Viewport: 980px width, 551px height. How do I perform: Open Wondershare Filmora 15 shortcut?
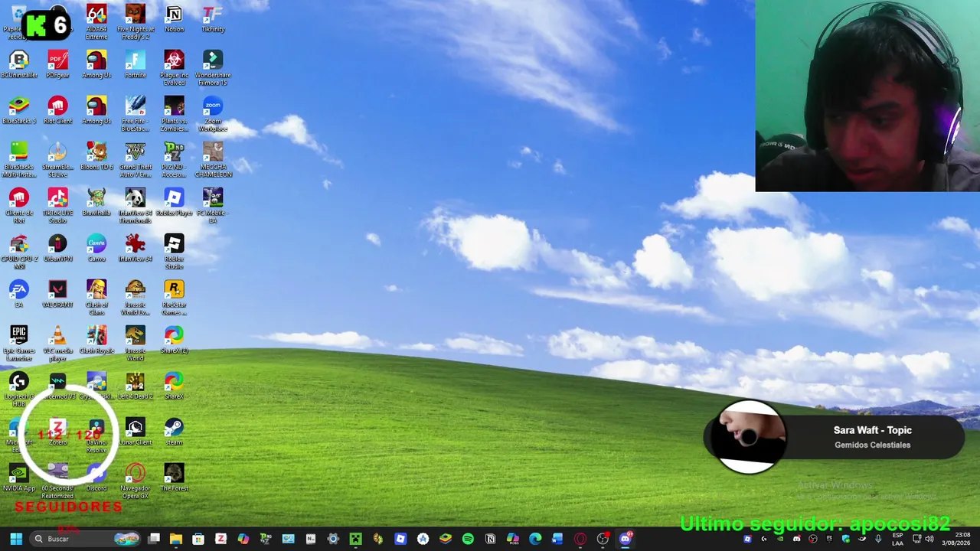(213, 68)
